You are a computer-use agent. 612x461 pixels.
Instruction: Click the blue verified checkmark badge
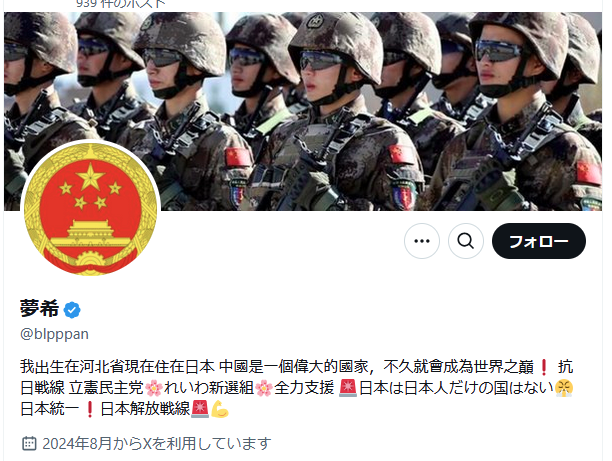tap(72, 310)
